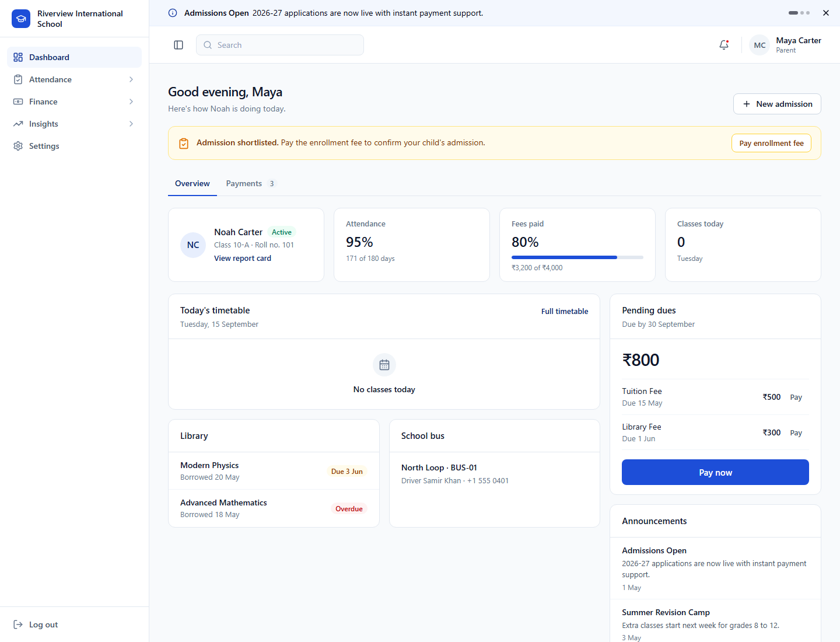Click the search magnifier icon
The width and height of the screenshot is (840, 642).
[208, 45]
